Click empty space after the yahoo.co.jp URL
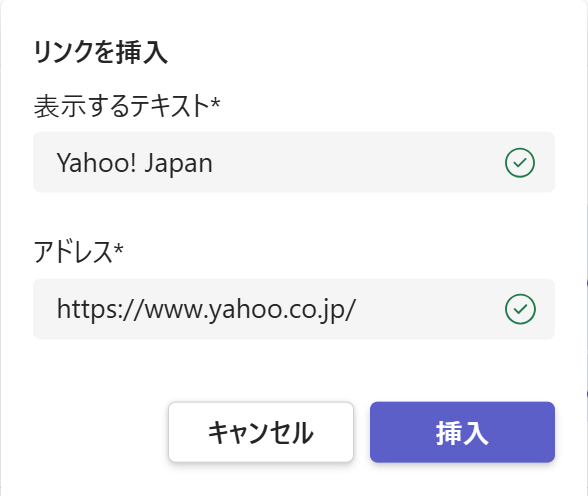This screenshot has height=496, width=588. click(x=428, y=310)
